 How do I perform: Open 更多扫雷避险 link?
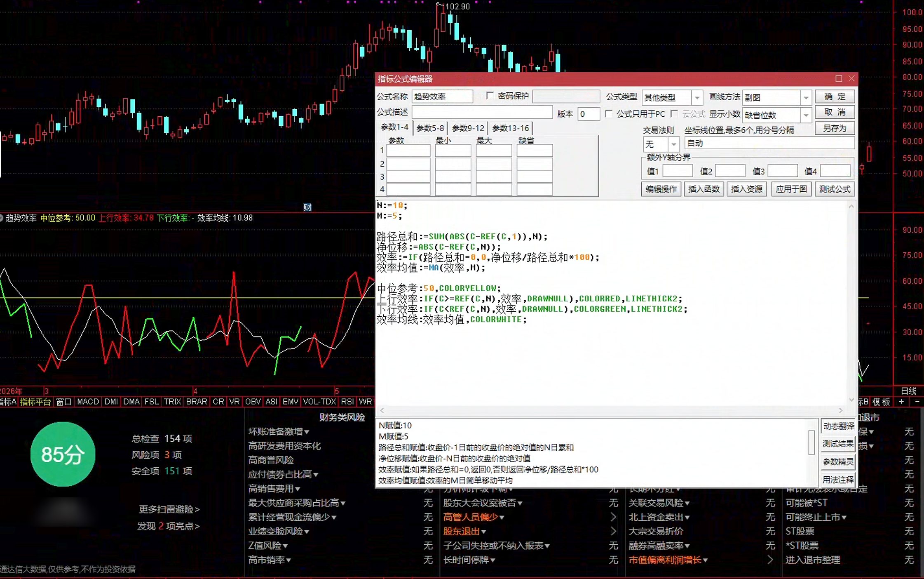pyautogui.click(x=169, y=509)
